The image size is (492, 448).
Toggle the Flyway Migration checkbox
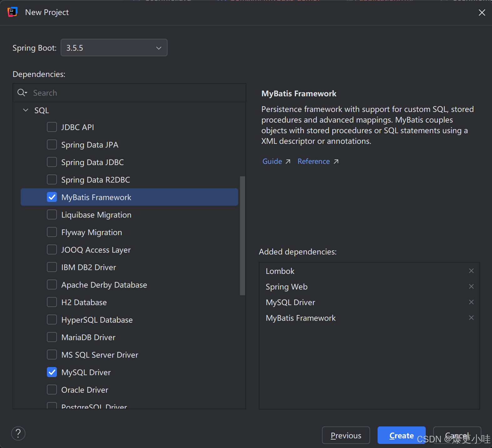click(52, 232)
